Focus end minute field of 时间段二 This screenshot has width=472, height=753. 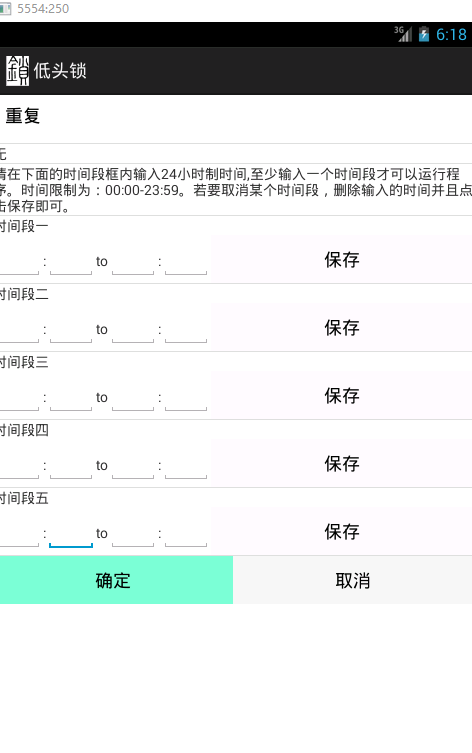(x=186, y=329)
